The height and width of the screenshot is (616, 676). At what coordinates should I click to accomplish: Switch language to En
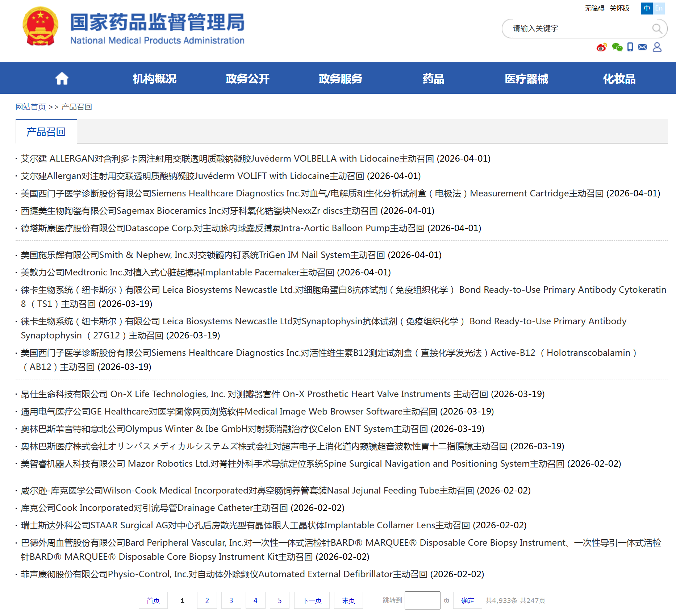(x=659, y=8)
